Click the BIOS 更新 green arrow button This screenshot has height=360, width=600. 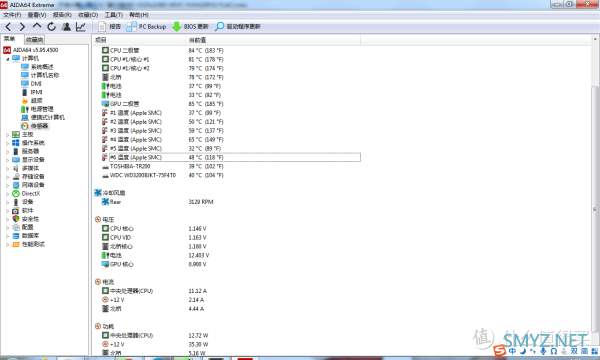click(190, 26)
